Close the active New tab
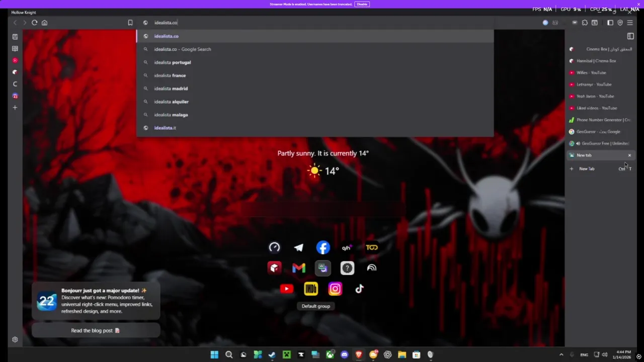This screenshot has width=644, height=362. pos(629,155)
